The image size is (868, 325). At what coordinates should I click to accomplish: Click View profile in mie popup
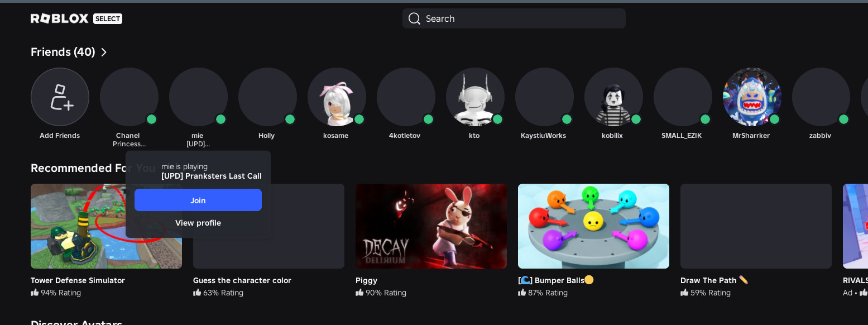pos(198,223)
